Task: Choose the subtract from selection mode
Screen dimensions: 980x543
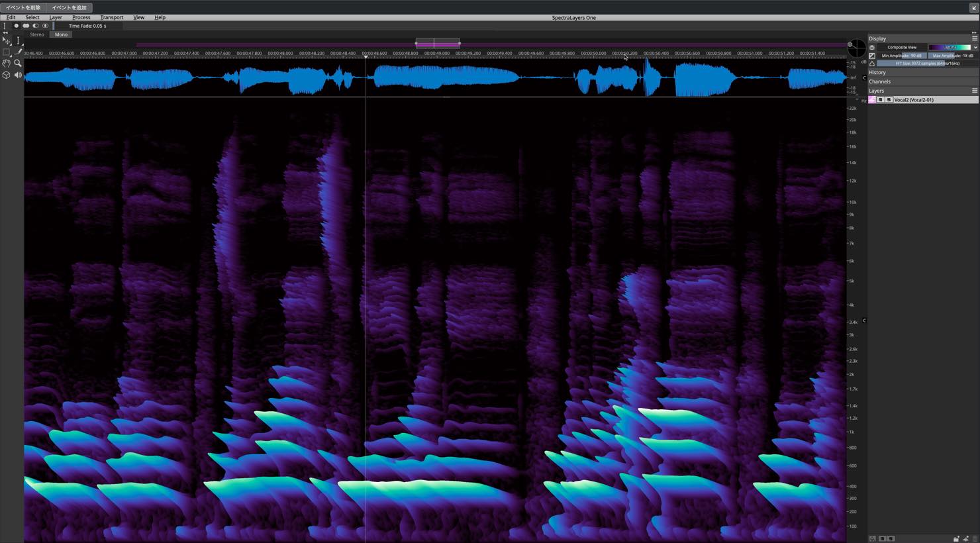Action: pyautogui.click(x=36, y=26)
